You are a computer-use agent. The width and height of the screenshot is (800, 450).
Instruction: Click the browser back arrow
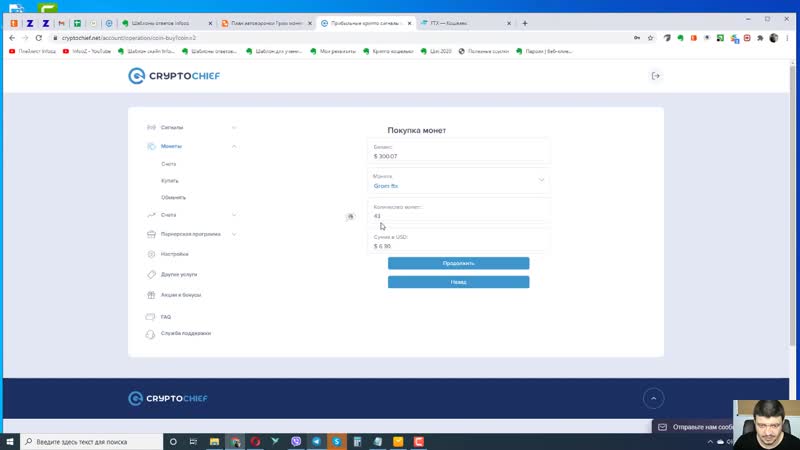(12, 38)
